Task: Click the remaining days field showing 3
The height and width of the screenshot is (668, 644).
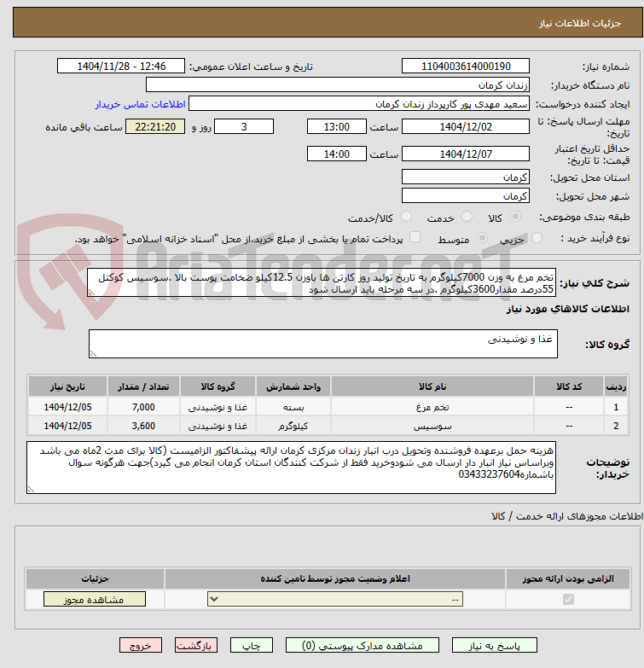Action: point(244,126)
